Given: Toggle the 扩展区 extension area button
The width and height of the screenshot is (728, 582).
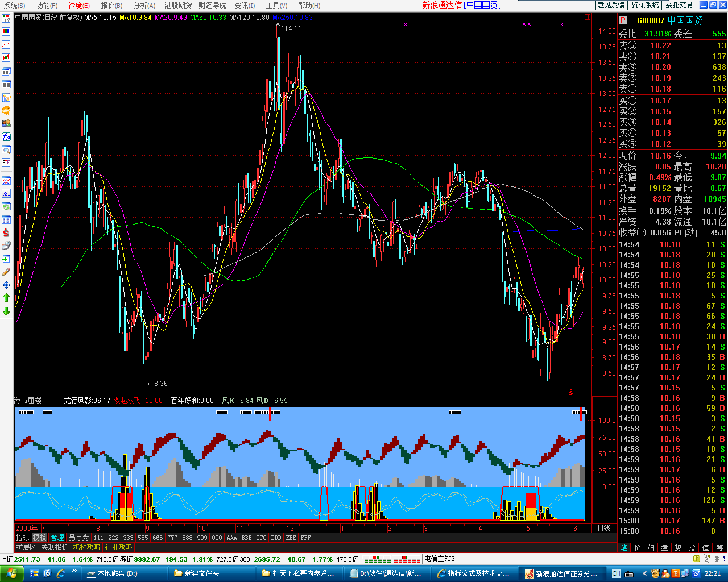Looking at the screenshot, I should [x=26, y=547].
